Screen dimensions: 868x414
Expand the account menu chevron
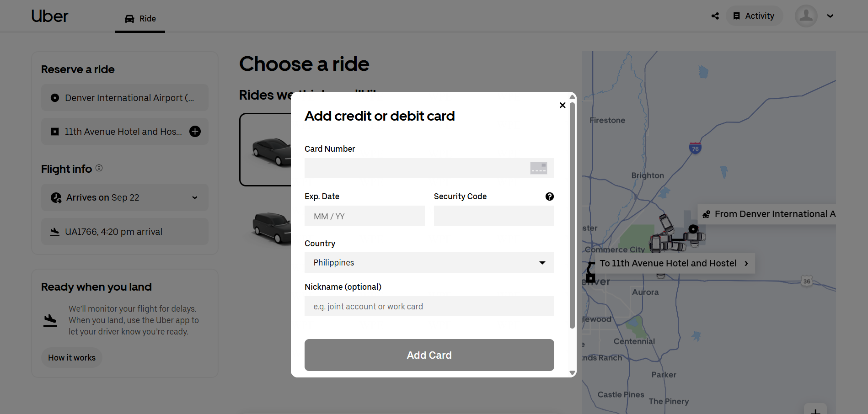[x=830, y=16]
